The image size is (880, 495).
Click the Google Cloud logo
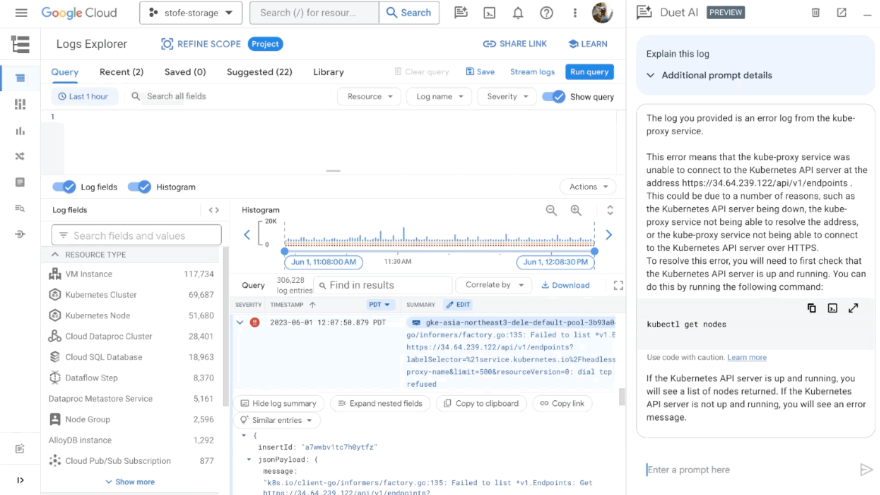(79, 12)
